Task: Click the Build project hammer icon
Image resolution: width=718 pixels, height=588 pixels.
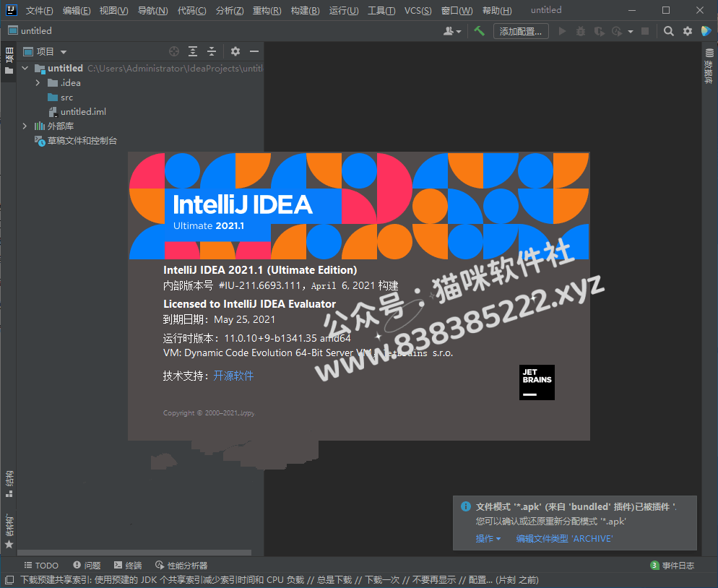Action: click(x=479, y=31)
